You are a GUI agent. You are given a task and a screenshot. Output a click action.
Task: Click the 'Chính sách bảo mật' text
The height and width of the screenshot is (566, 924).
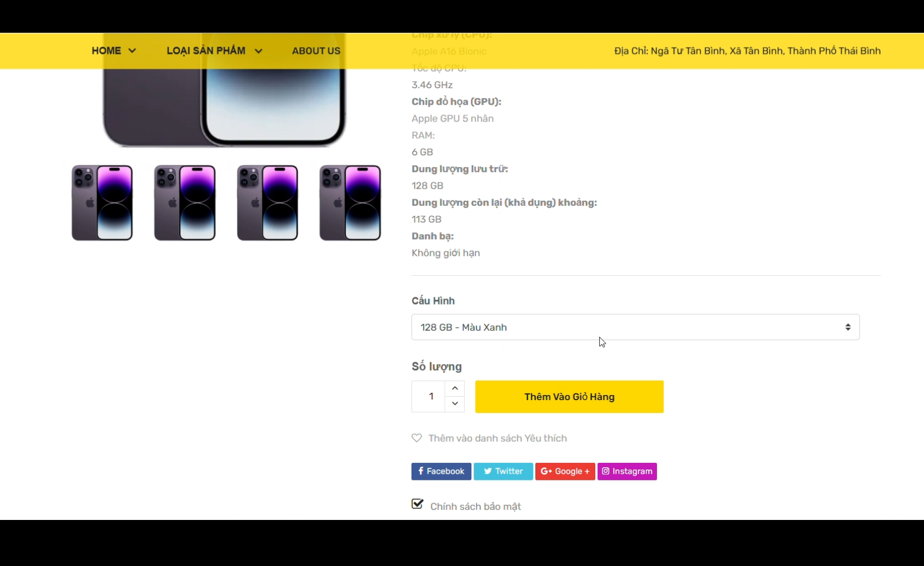point(475,507)
